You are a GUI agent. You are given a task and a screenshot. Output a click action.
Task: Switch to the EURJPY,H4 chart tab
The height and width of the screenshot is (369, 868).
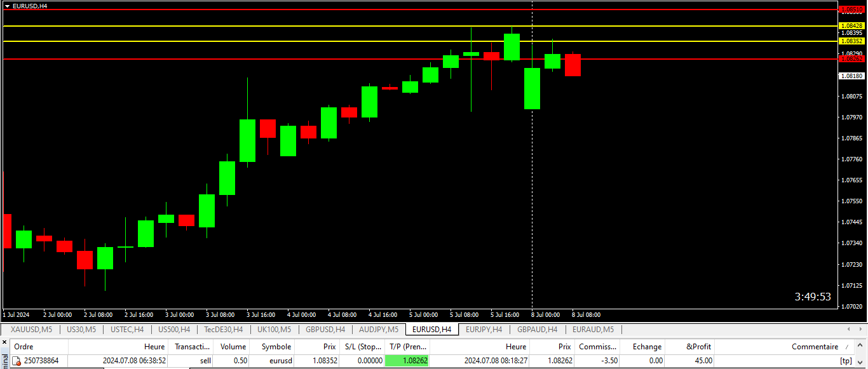coord(484,330)
